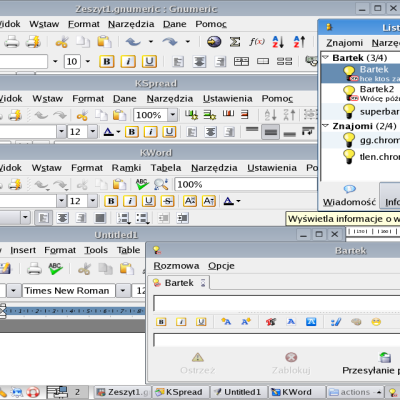This screenshot has height=400, width=400.
Task: Click the find magnifier icon in KWord
Action: click(161, 184)
